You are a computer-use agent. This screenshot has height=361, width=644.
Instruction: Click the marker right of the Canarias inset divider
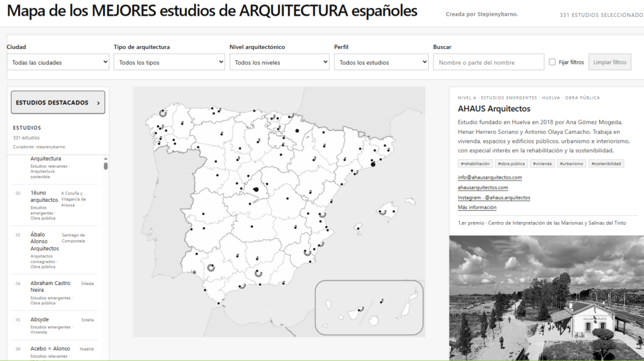(x=382, y=301)
